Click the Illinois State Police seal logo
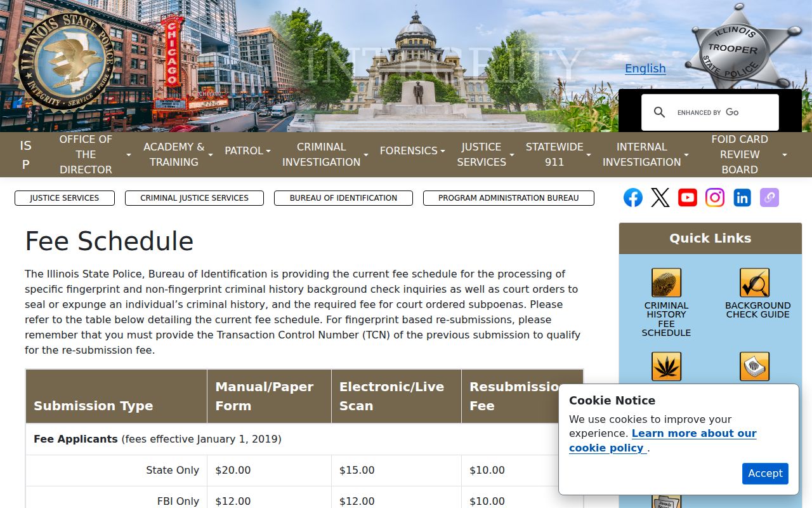 tap(65, 62)
